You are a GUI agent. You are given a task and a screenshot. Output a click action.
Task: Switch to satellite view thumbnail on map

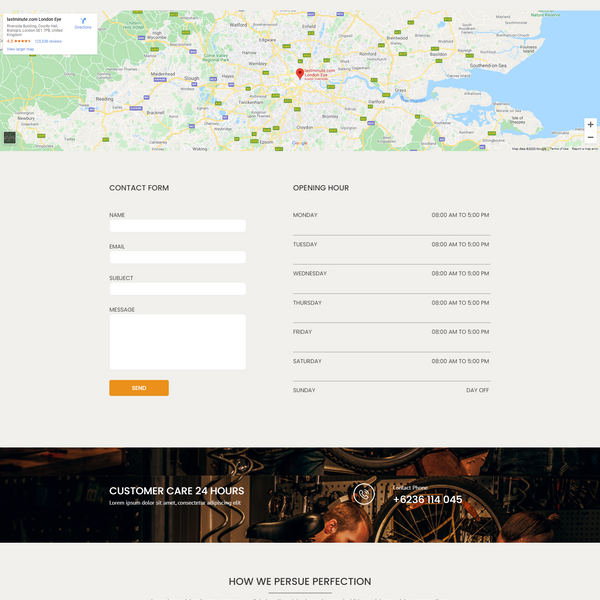point(10,138)
